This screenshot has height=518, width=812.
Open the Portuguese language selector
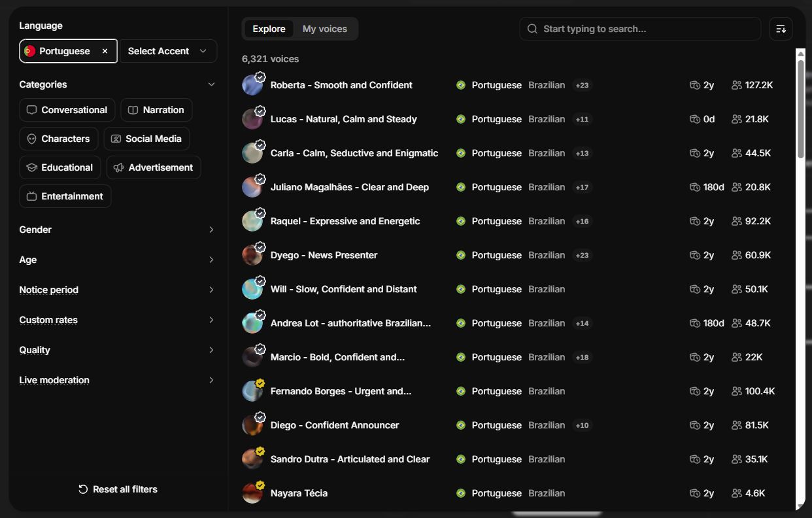tap(68, 51)
